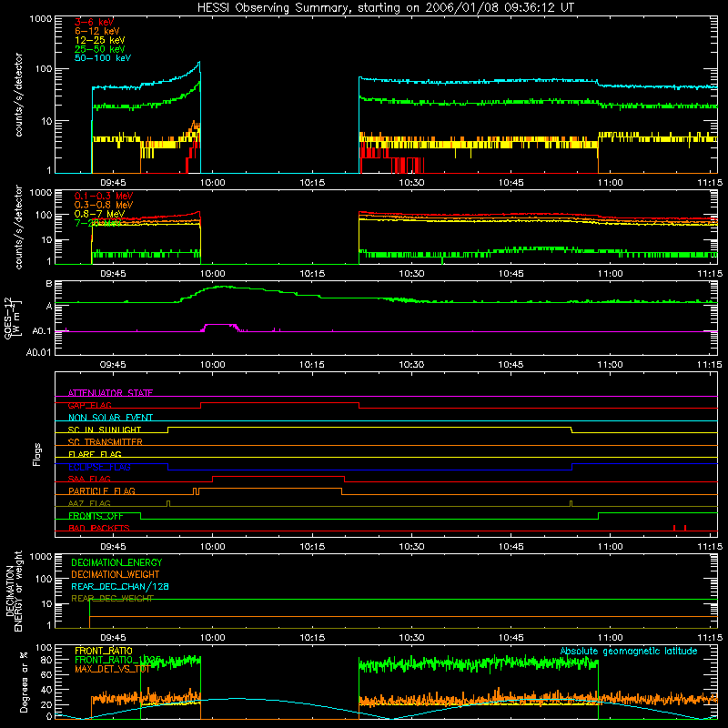Click the 50-100 keV peak near 09:58
The height and width of the screenshot is (728, 728).
(x=198, y=64)
